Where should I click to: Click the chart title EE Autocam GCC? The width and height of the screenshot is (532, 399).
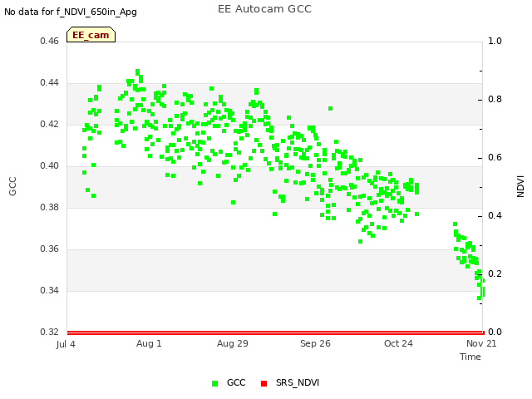[x=264, y=9]
